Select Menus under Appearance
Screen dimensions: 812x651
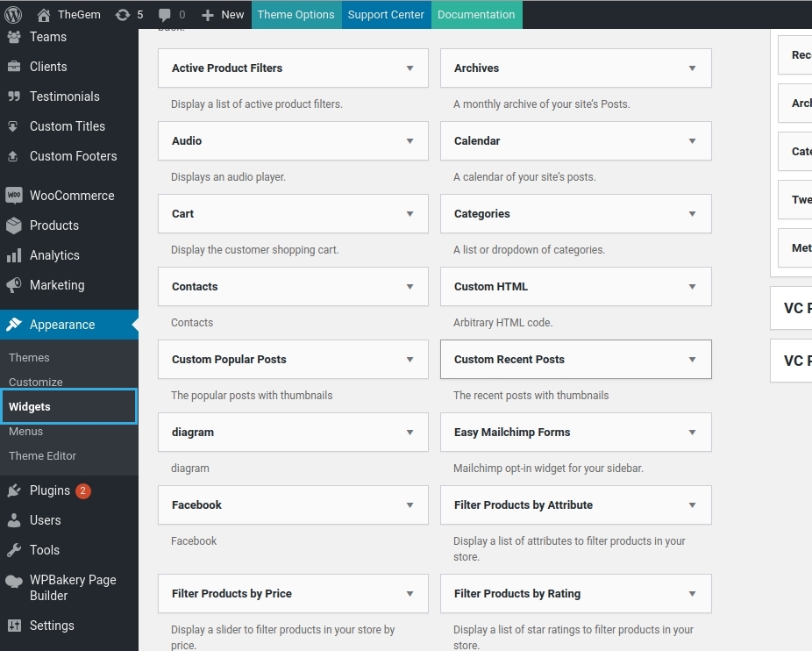pyautogui.click(x=25, y=432)
